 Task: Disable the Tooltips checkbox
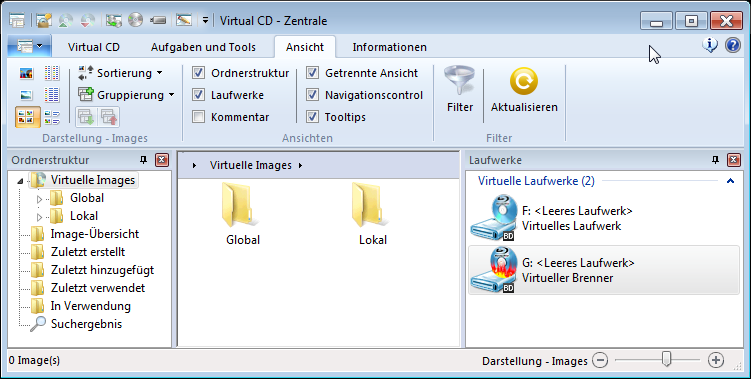[312, 117]
